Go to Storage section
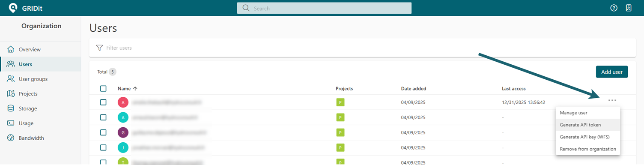The width and height of the screenshot is (644, 165). pos(40,108)
